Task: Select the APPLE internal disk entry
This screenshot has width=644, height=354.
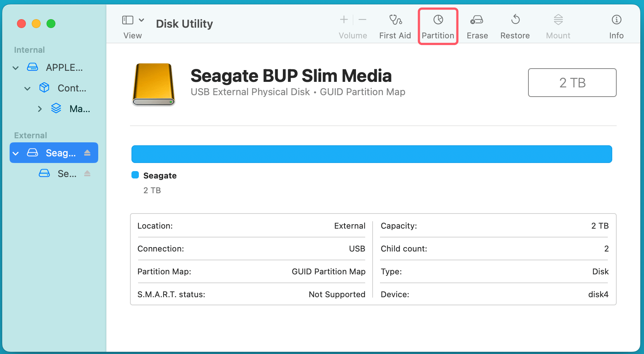Action: [x=64, y=67]
